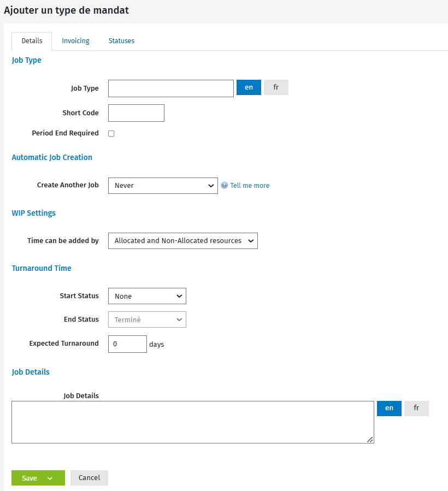Tick the Period End Required checkbox
The height and width of the screenshot is (491, 448).
(x=111, y=134)
